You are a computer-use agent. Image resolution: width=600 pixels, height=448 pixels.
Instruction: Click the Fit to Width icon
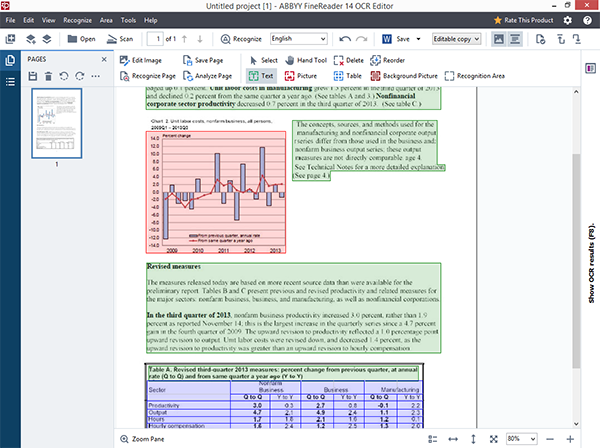point(455,439)
